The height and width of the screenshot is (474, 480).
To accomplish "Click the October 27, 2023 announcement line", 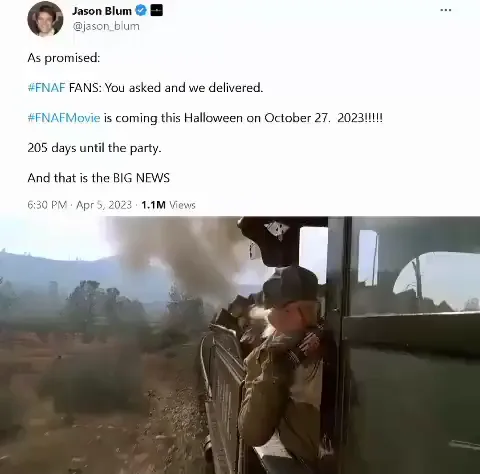I will 205,118.
